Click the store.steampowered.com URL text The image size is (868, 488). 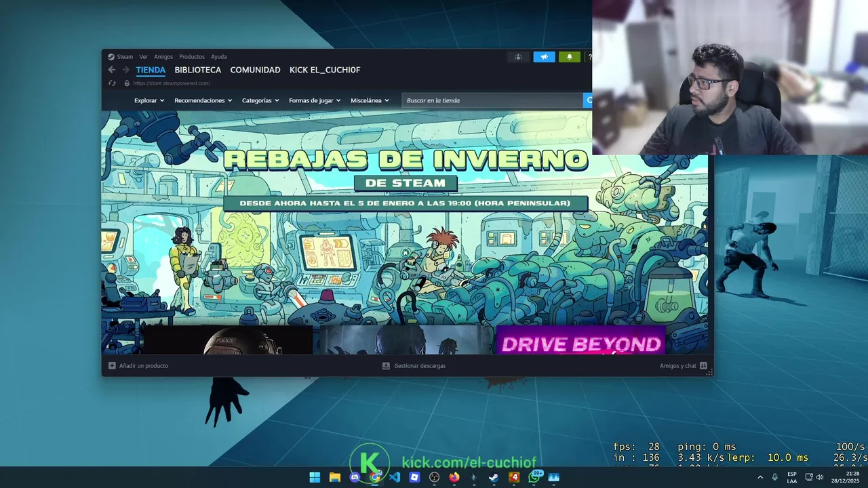pyautogui.click(x=172, y=83)
